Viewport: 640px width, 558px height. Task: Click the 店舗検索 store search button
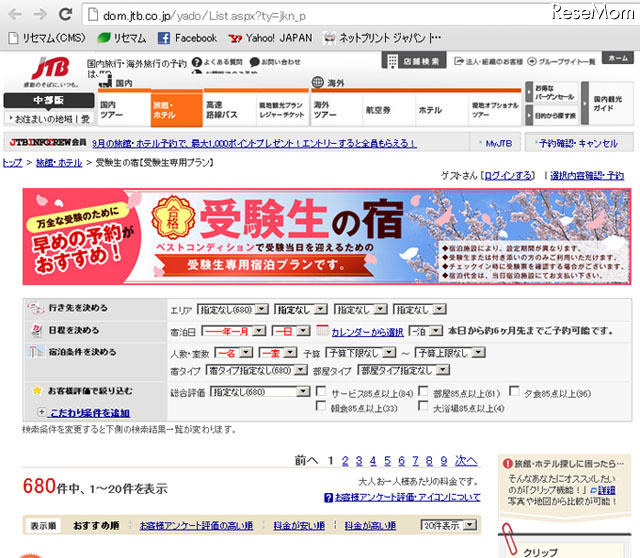[414, 61]
